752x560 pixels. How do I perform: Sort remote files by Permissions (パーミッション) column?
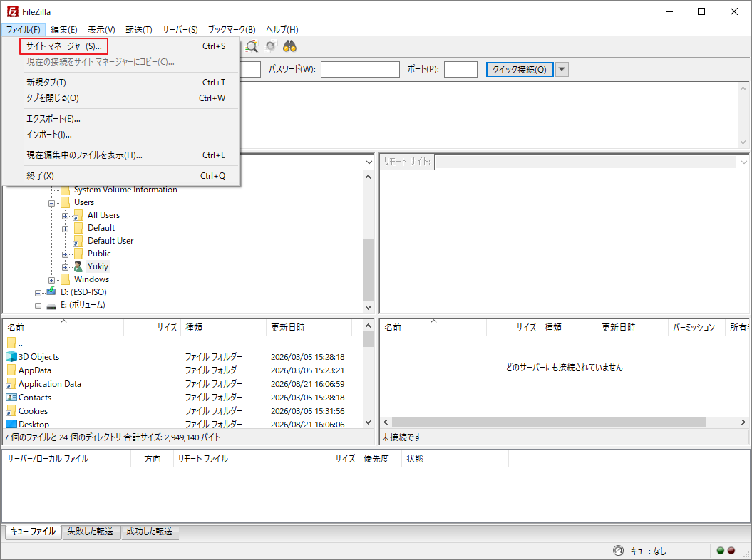[x=696, y=328]
